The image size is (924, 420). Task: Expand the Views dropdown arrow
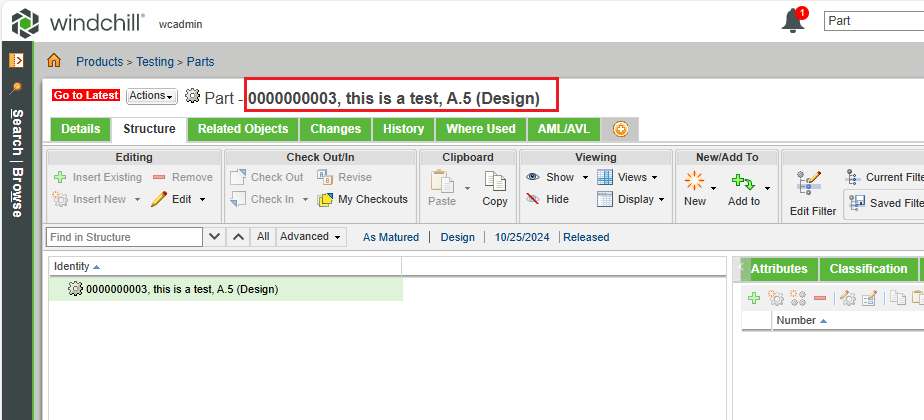(x=655, y=177)
